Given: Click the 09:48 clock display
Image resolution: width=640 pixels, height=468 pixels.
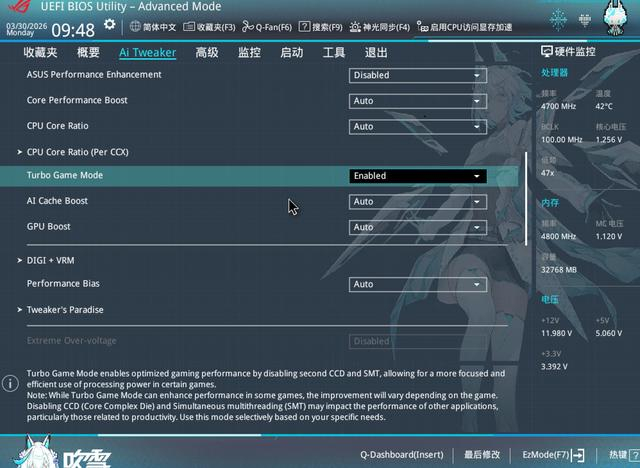Looking at the screenshot, I should 73,30.
